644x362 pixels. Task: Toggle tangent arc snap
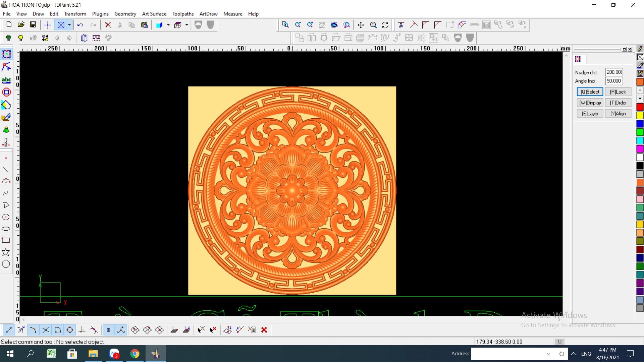[x=58, y=330]
